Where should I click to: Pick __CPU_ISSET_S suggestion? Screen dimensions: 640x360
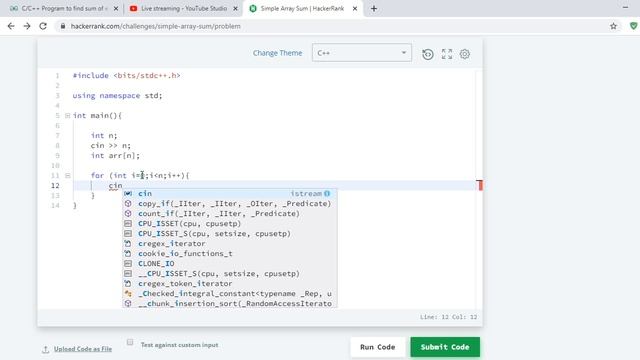230,273
